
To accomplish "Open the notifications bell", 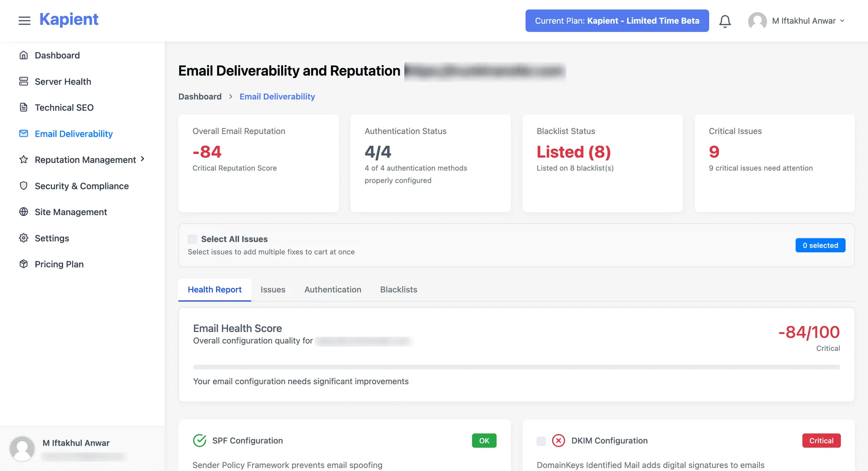I will pyautogui.click(x=725, y=21).
